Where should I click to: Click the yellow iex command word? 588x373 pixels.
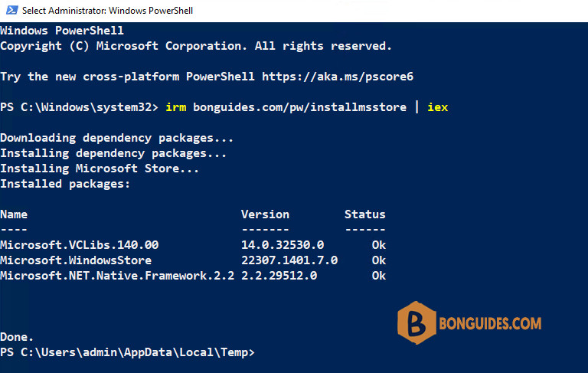click(x=438, y=107)
